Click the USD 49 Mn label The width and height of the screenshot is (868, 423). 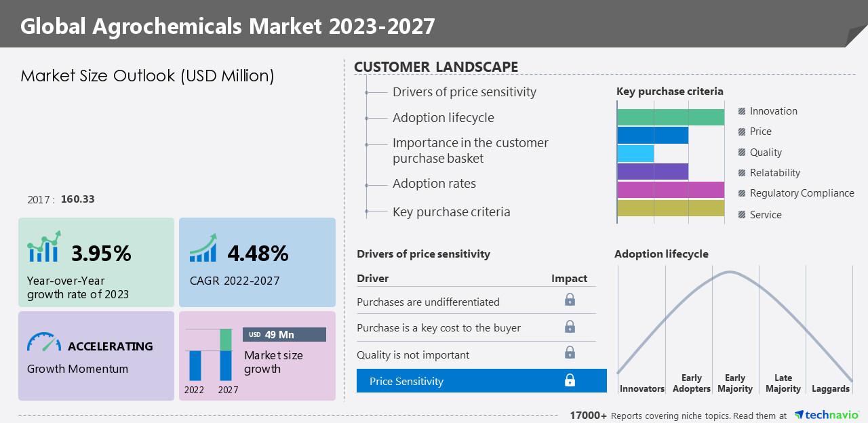click(x=284, y=335)
